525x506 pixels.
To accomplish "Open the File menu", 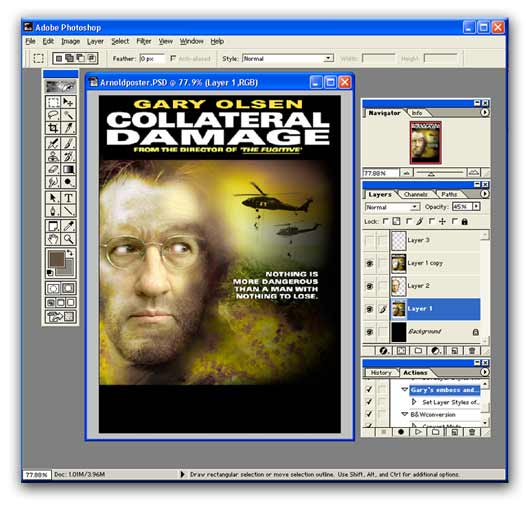I will click(x=30, y=42).
